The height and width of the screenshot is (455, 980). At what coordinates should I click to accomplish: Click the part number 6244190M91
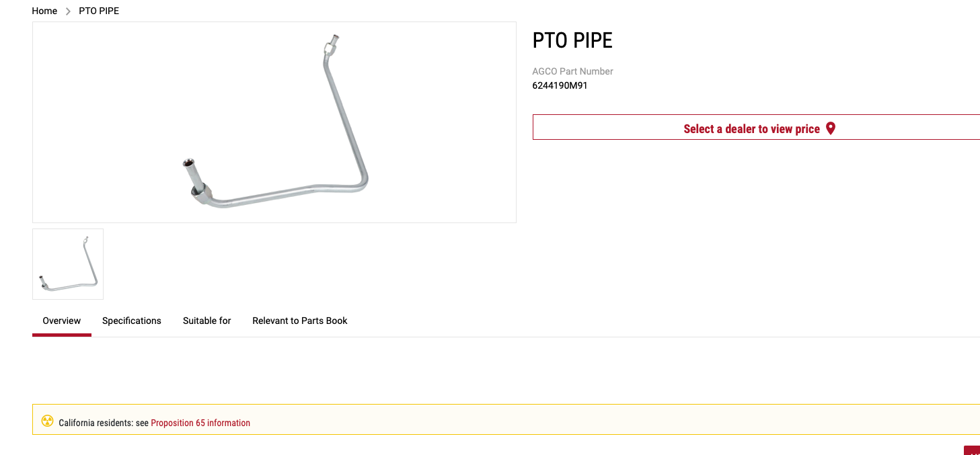(x=560, y=86)
